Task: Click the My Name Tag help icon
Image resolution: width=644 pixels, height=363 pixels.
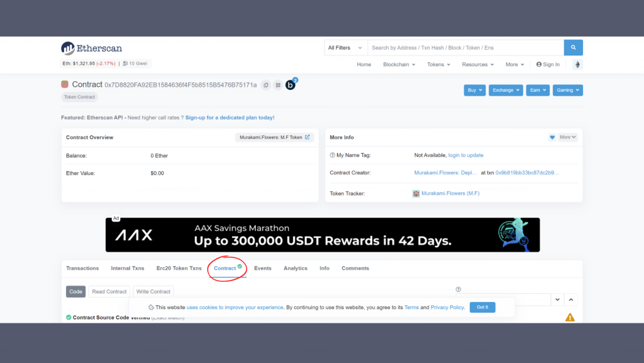Action: point(332,155)
